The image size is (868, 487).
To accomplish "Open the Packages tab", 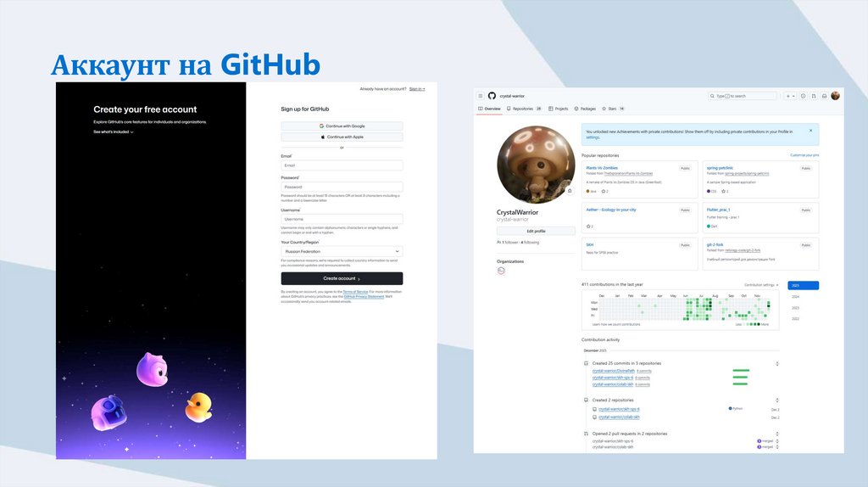I will (585, 109).
